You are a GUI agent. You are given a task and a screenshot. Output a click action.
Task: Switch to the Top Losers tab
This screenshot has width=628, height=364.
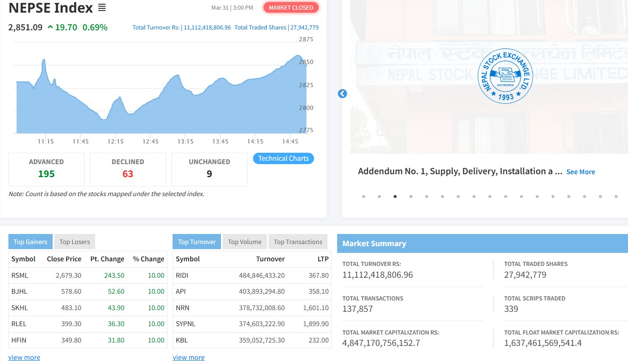point(75,242)
